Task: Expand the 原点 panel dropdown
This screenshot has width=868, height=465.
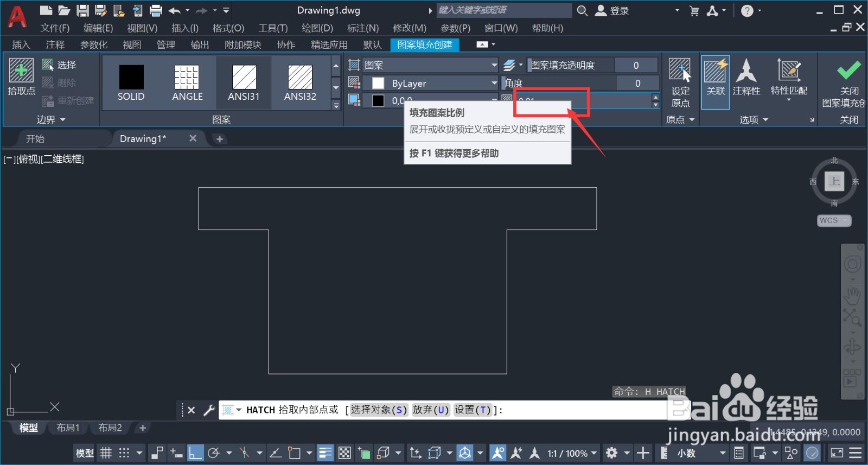Action: [x=680, y=119]
